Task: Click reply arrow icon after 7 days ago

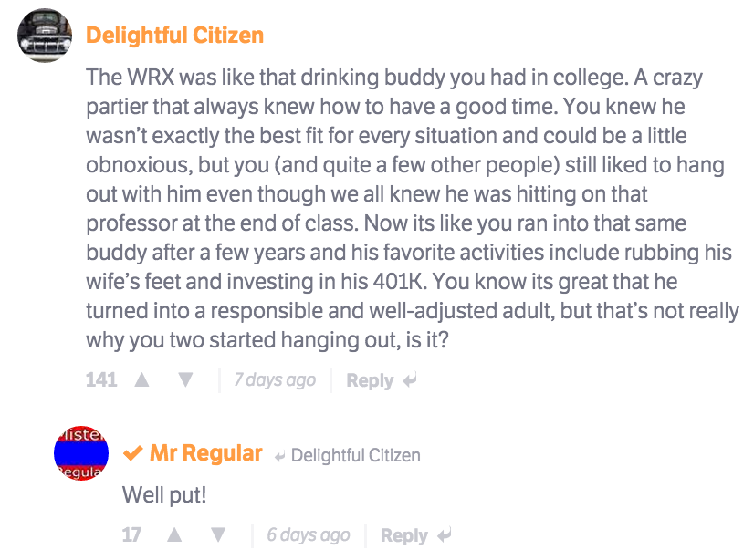Action: [x=410, y=381]
